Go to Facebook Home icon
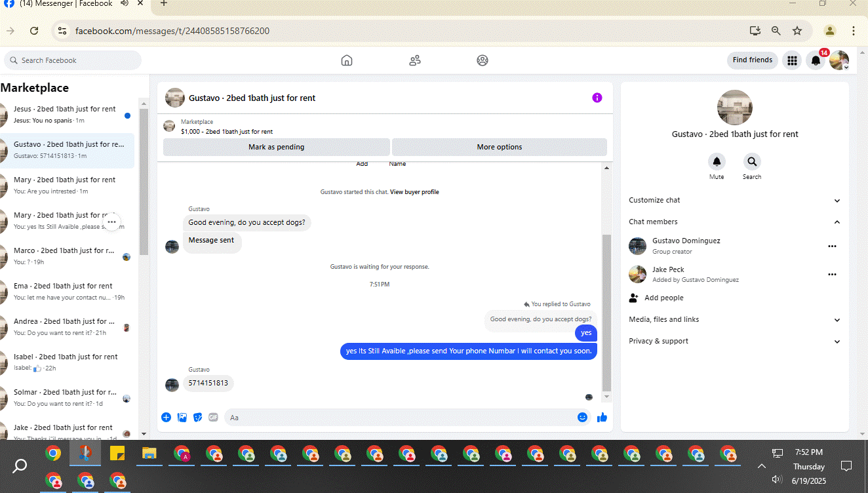 click(347, 60)
